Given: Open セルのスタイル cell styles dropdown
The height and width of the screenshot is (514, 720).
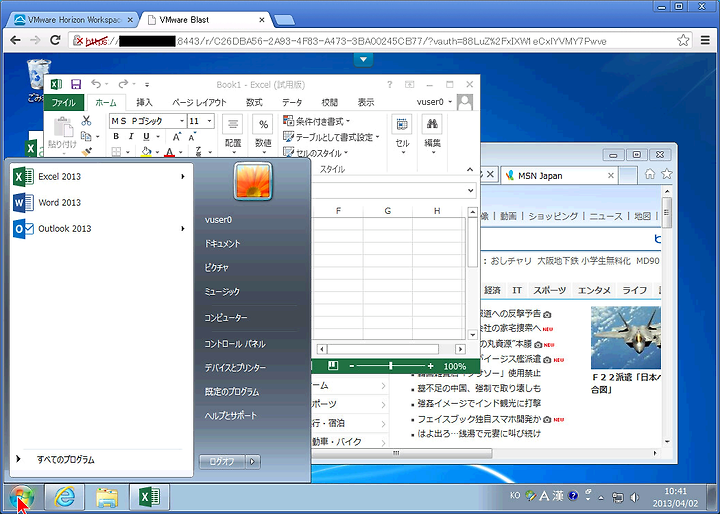Looking at the screenshot, I should tap(315, 153).
